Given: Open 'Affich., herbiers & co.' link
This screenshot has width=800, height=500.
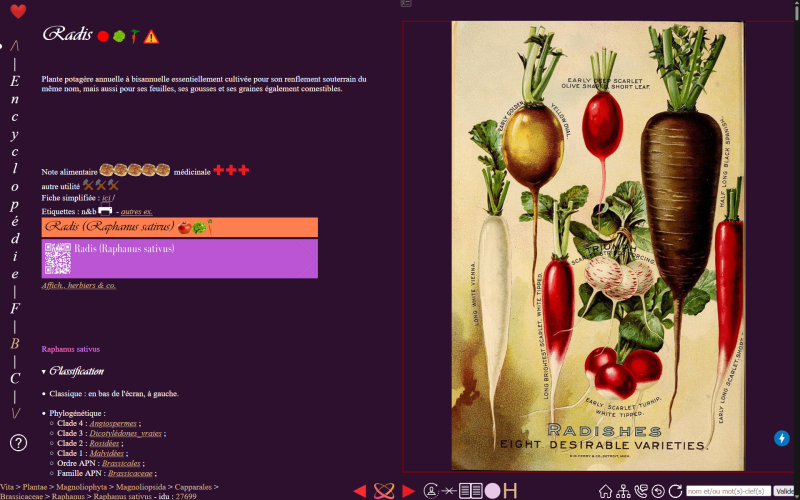Looking at the screenshot, I should pos(79,286).
